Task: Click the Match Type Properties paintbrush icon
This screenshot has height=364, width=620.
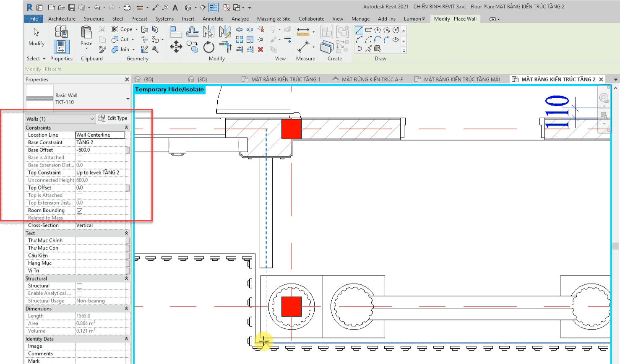Action: coord(102,49)
